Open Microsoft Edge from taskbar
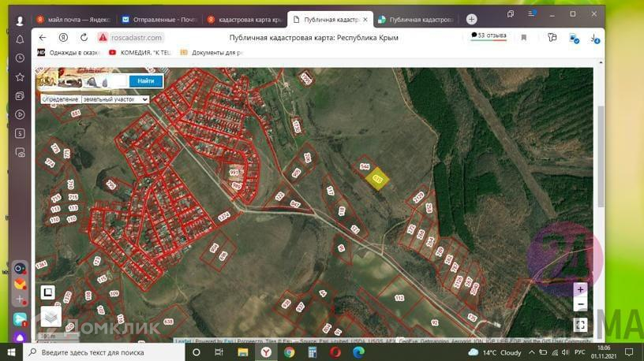This screenshot has height=361, width=644. point(358,352)
